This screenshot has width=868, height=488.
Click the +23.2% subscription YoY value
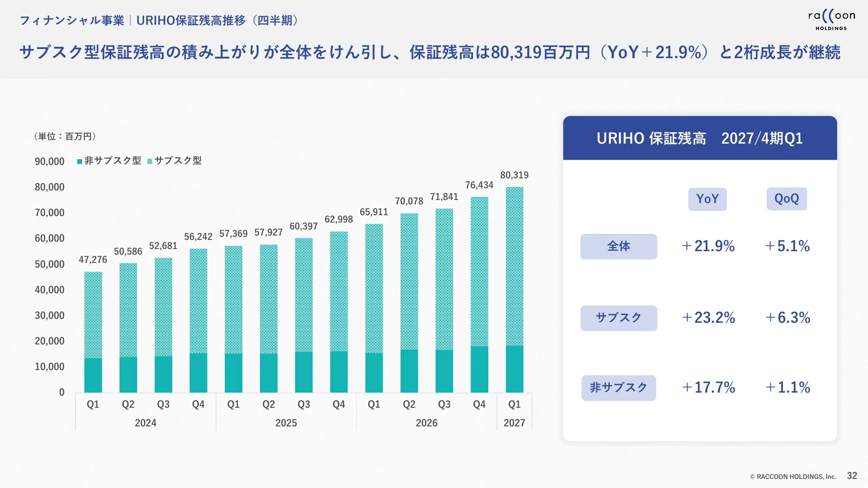click(x=708, y=318)
